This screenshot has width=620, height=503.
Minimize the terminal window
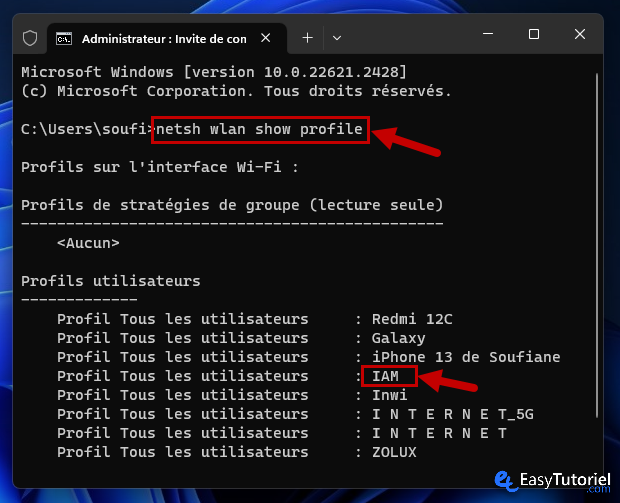pos(488,34)
